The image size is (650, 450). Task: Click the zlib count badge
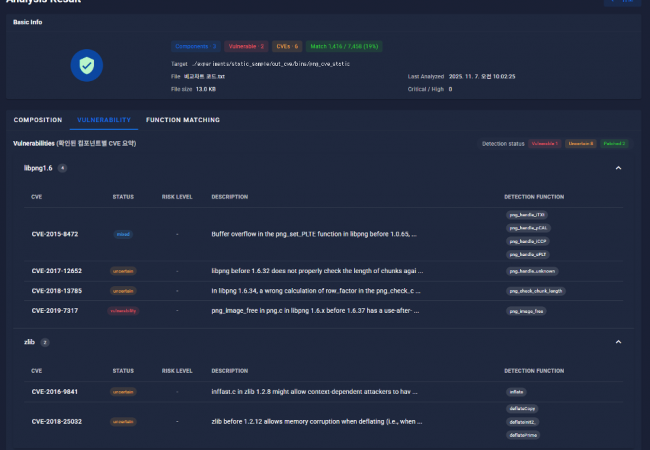[x=44, y=342]
